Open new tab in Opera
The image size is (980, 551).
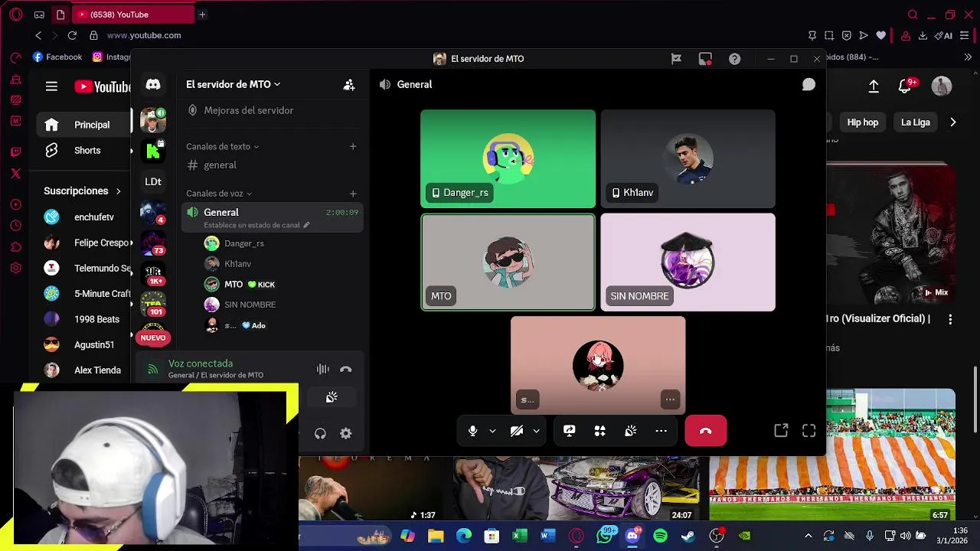[x=202, y=15]
